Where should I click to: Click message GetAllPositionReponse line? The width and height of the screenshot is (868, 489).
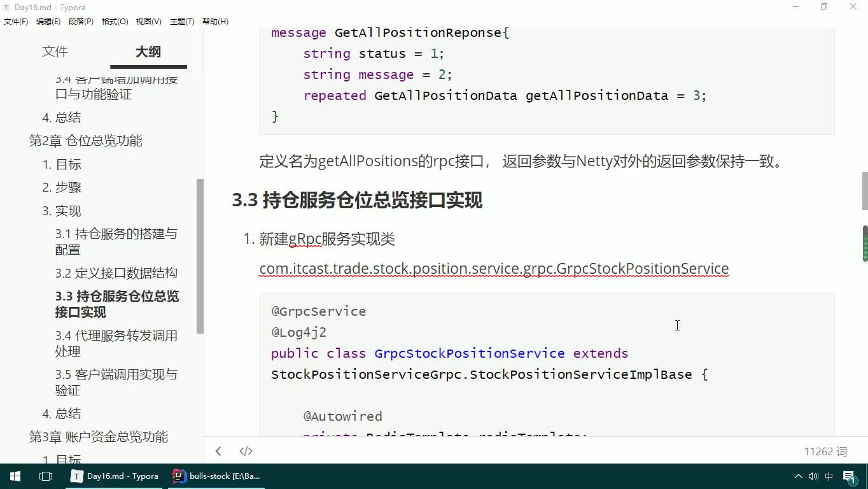click(x=390, y=32)
